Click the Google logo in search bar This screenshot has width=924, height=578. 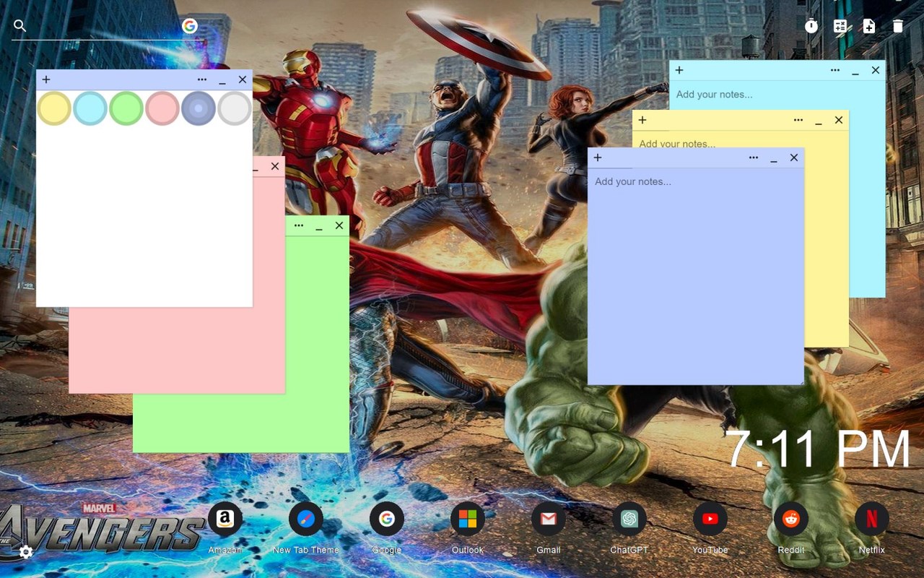pos(190,26)
